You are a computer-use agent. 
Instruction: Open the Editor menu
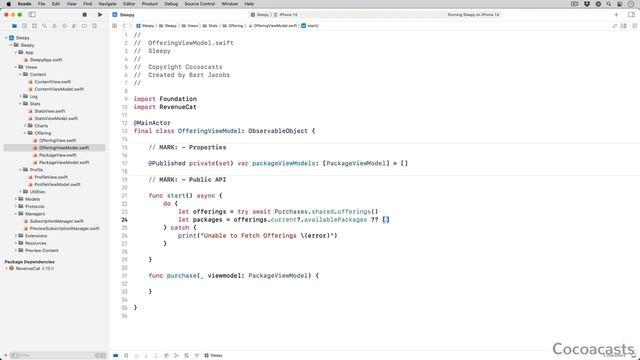[129, 4]
